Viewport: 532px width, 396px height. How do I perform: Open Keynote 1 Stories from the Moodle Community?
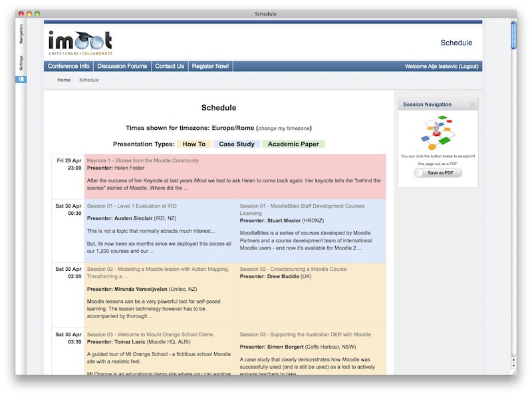click(x=143, y=160)
